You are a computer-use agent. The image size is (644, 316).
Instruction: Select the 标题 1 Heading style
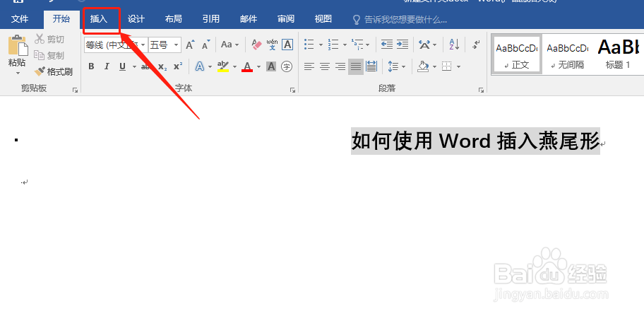[x=618, y=54]
